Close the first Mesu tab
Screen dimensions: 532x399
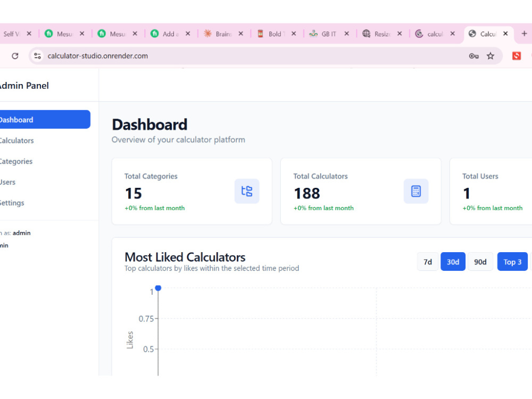(82, 34)
